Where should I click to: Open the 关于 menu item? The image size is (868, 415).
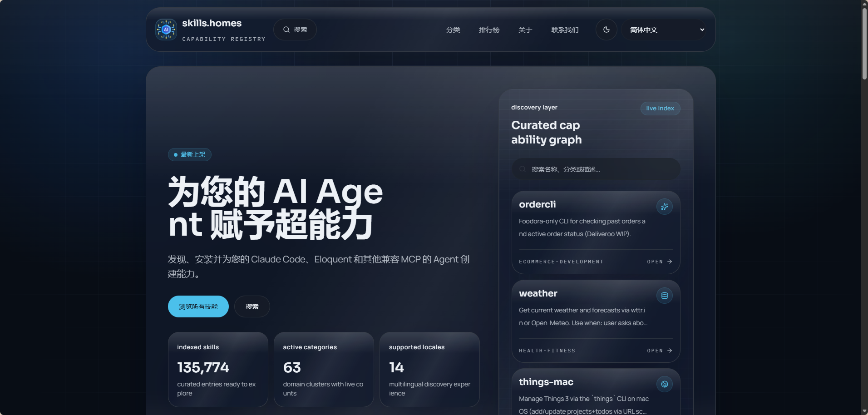coord(525,30)
